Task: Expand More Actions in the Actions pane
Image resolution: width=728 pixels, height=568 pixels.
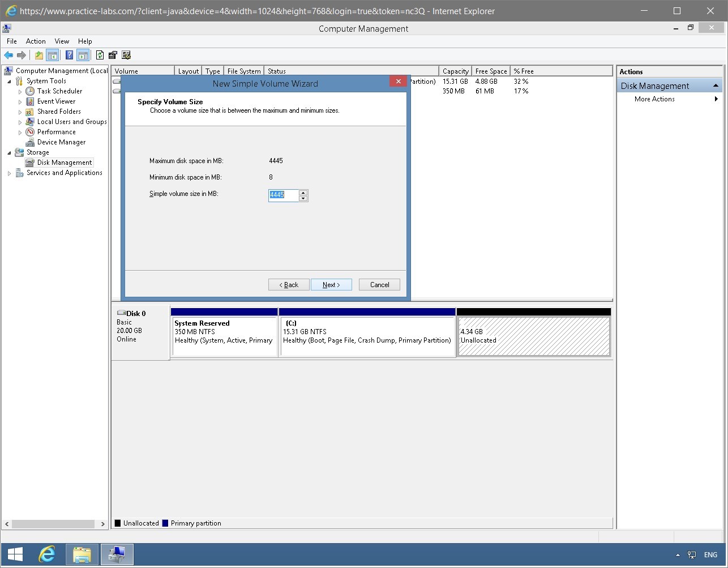Action: 654,99
